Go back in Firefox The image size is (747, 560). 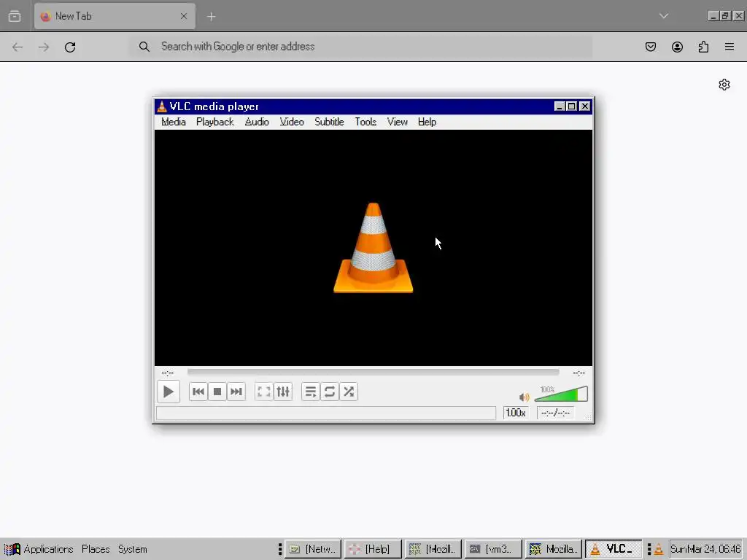pyautogui.click(x=18, y=47)
